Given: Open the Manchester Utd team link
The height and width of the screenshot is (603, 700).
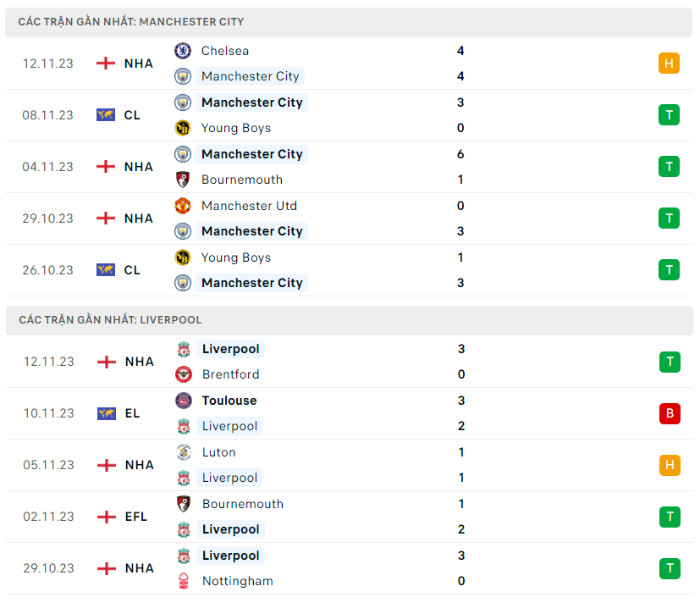Looking at the screenshot, I should pos(249,206).
